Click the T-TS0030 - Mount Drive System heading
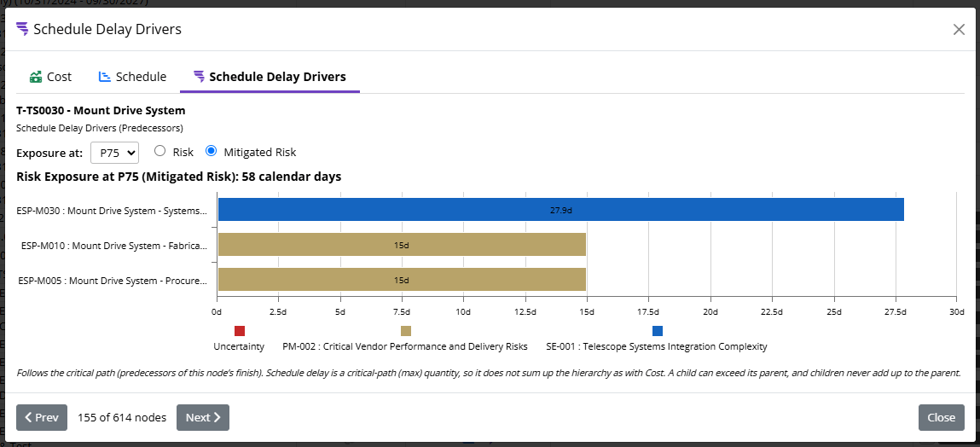This screenshot has height=447, width=980. 101,111
